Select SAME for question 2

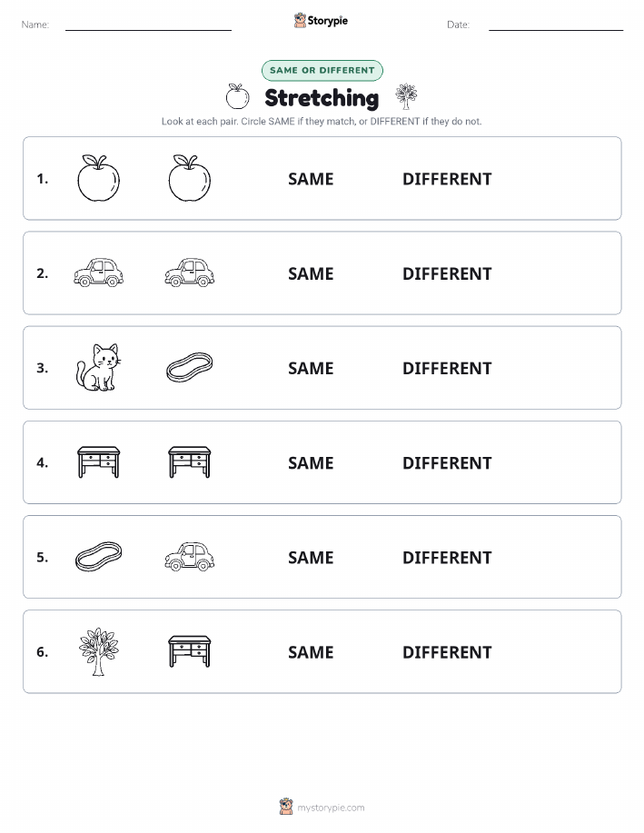(311, 273)
